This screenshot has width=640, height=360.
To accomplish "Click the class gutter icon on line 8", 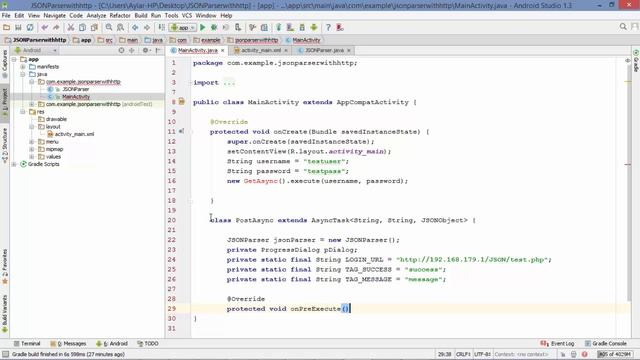I will tap(182, 102).
